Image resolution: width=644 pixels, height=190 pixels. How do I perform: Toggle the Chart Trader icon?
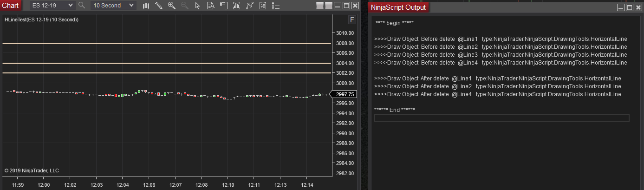tap(224, 6)
